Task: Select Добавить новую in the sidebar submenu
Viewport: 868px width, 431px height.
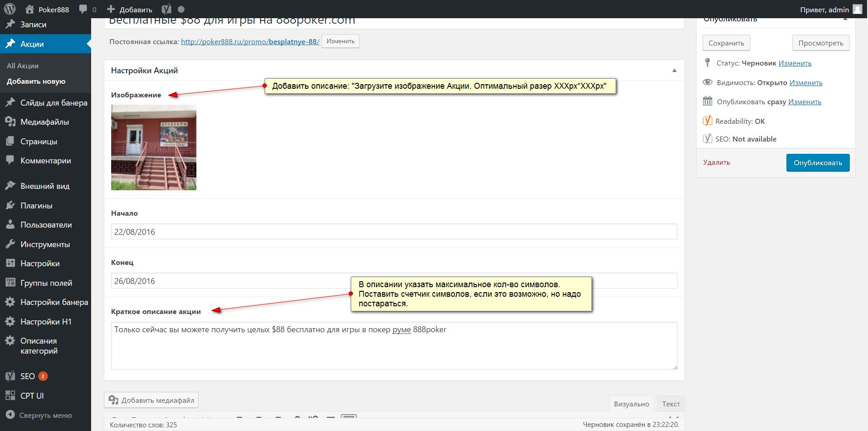Action: point(36,81)
